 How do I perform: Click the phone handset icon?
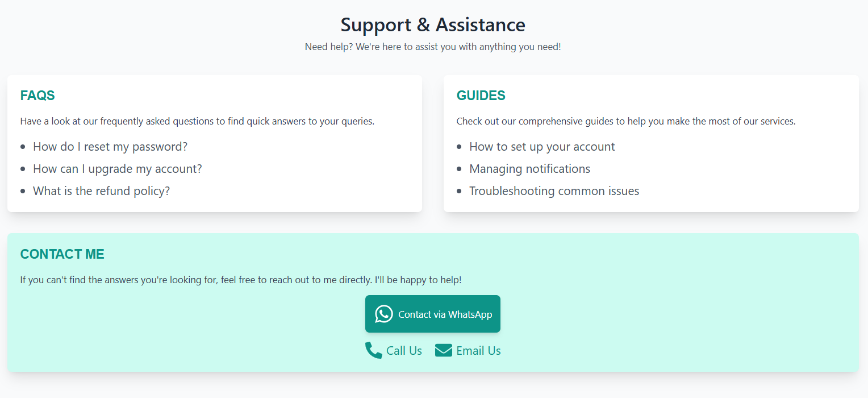pyautogui.click(x=373, y=350)
